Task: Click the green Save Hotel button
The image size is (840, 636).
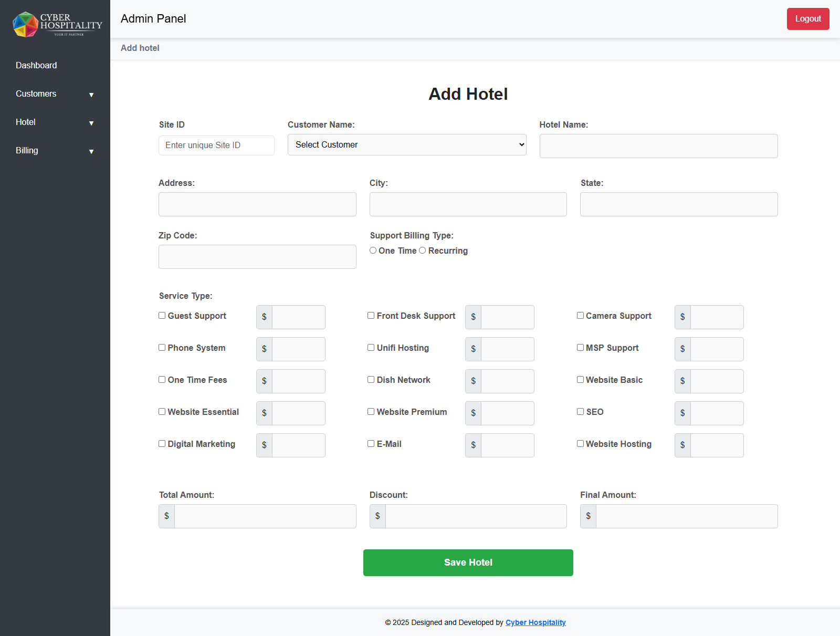Action: pos(468,562)
